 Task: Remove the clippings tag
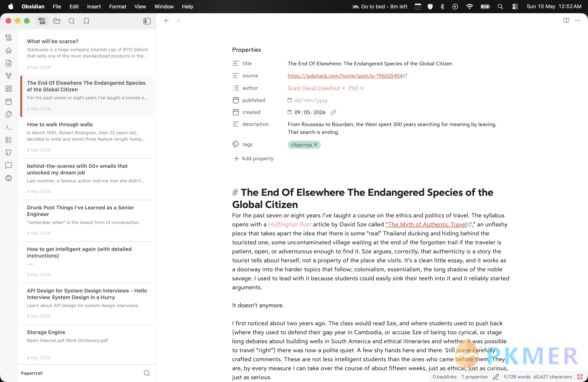tap(315, 145)
